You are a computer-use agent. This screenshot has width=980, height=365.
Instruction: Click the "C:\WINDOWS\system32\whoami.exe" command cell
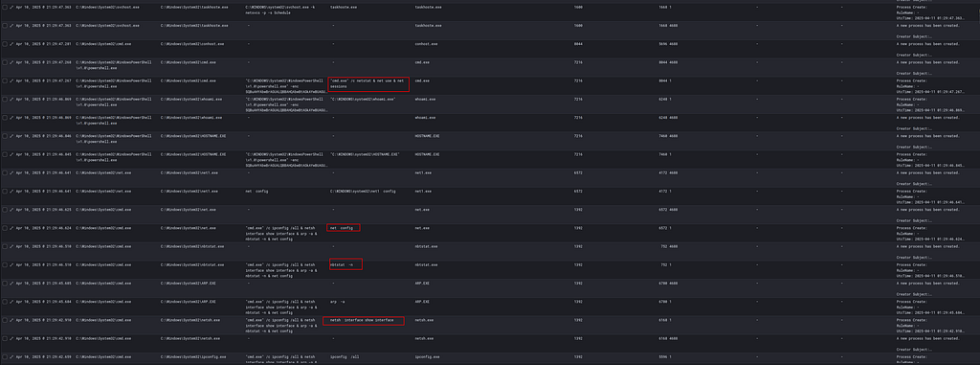[363, 99]
